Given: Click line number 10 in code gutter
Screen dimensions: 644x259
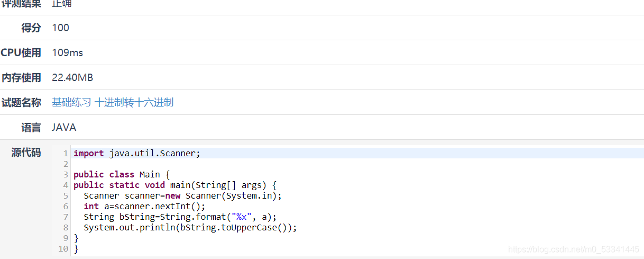Looking at the screenshot, I should point(63,248).
